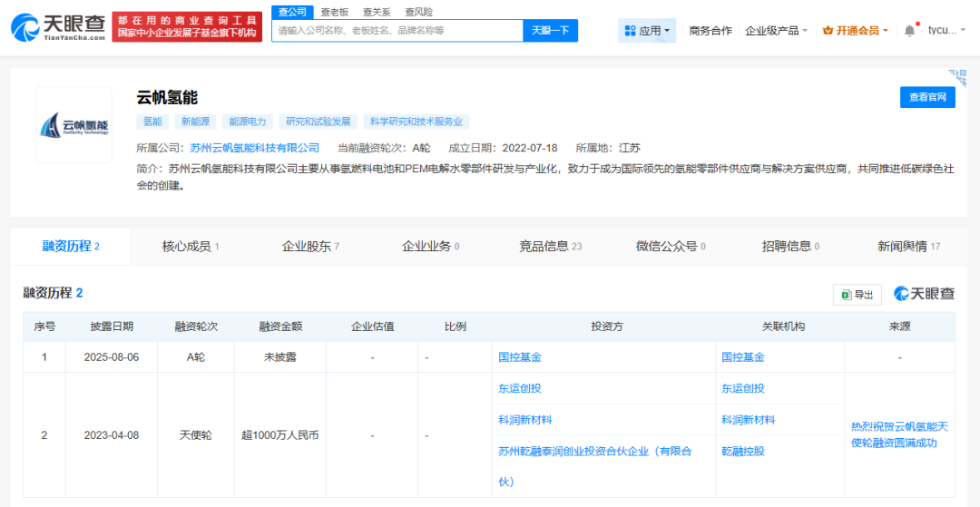Open 科润新材料 in the 投资方 column
Screen dimensions: 980x507
[525, 420]
